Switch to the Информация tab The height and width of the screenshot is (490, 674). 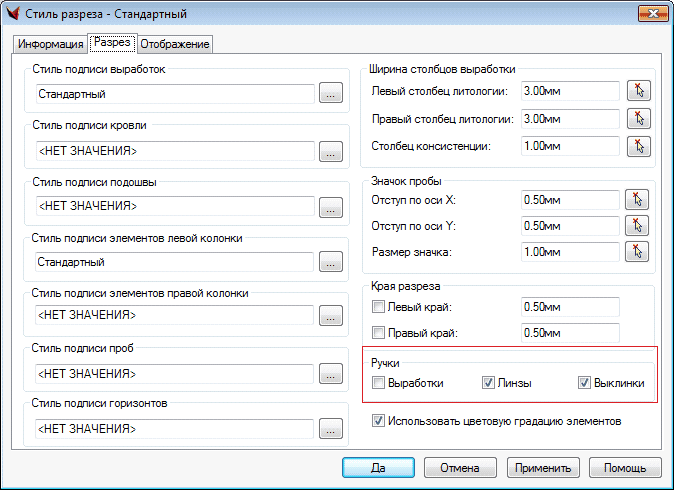(50, 44)
